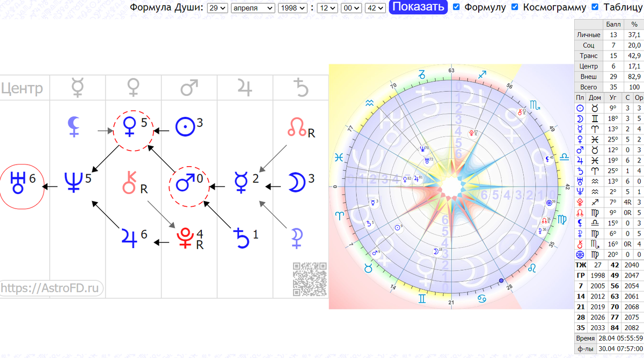
Task: Click the Moon crescent in the formula
Action: click(296, 181)
